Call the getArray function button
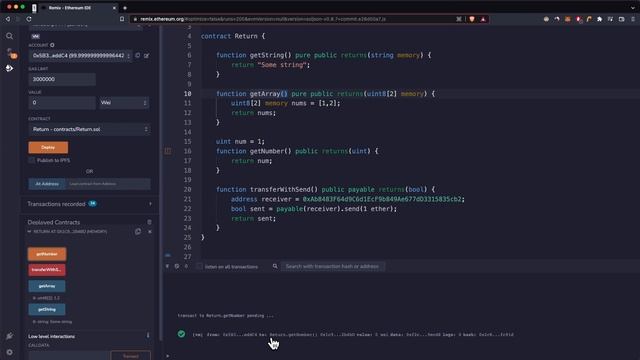640x360 pixels. (x=47, y=286)
